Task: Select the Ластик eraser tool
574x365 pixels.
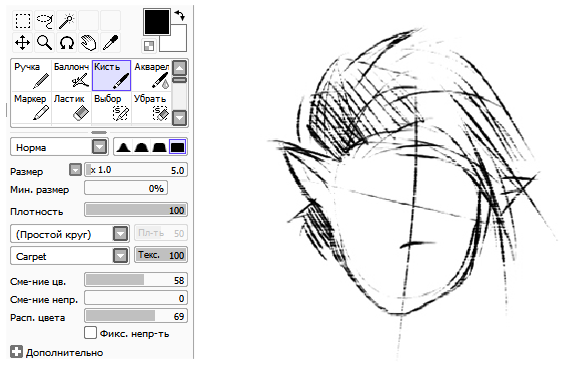Action: click(71, 107)
